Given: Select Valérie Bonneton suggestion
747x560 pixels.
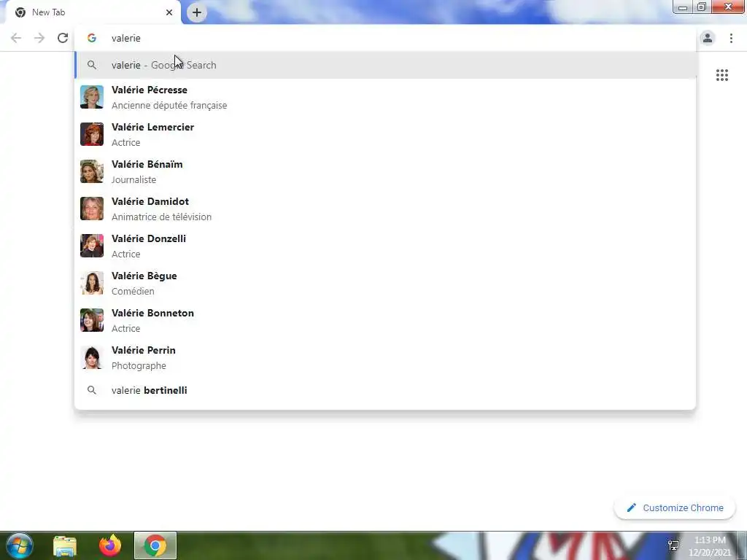Looking at the screenshot, I should (x=386, y=320).
